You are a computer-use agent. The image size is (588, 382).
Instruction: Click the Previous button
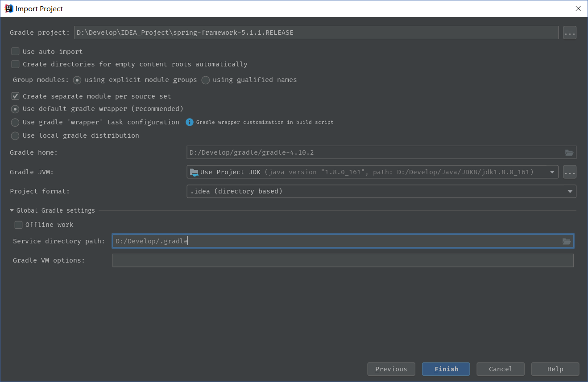click(x=391, y=369)
